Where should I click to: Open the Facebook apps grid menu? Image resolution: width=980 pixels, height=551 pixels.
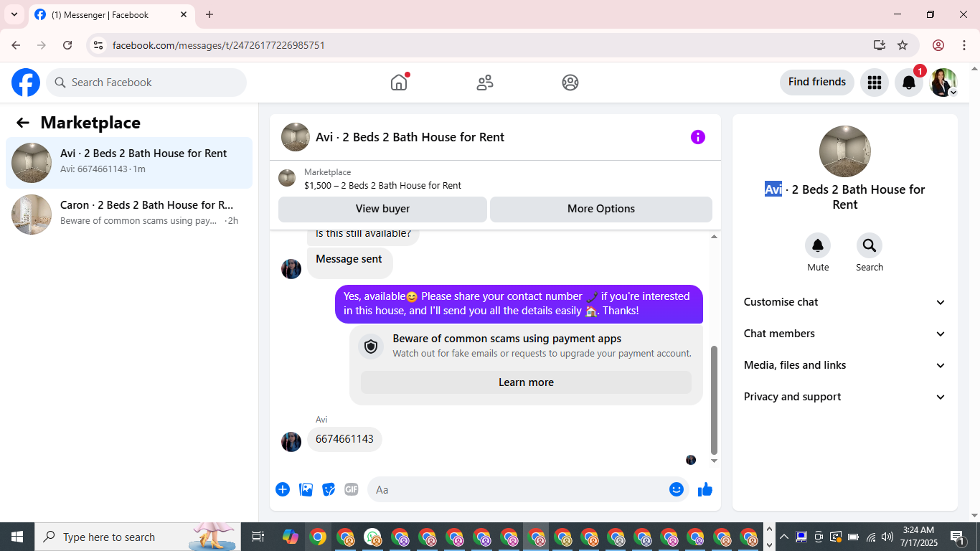tap(874, 83)
